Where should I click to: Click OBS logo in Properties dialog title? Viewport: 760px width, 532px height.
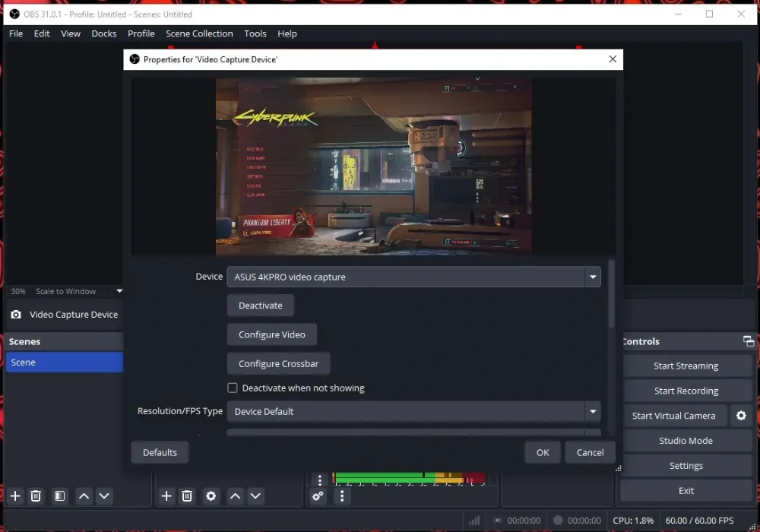click(x=135, y=59)
